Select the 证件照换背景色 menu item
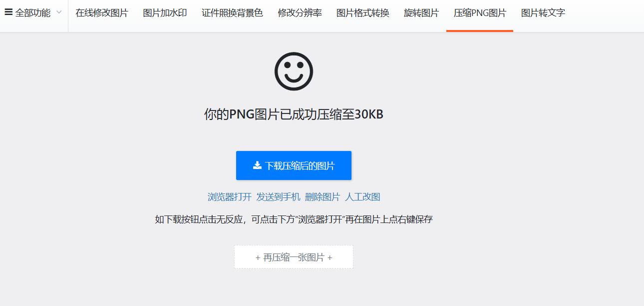The width and height of the screenshot is (644, 306). pos(232,13)
